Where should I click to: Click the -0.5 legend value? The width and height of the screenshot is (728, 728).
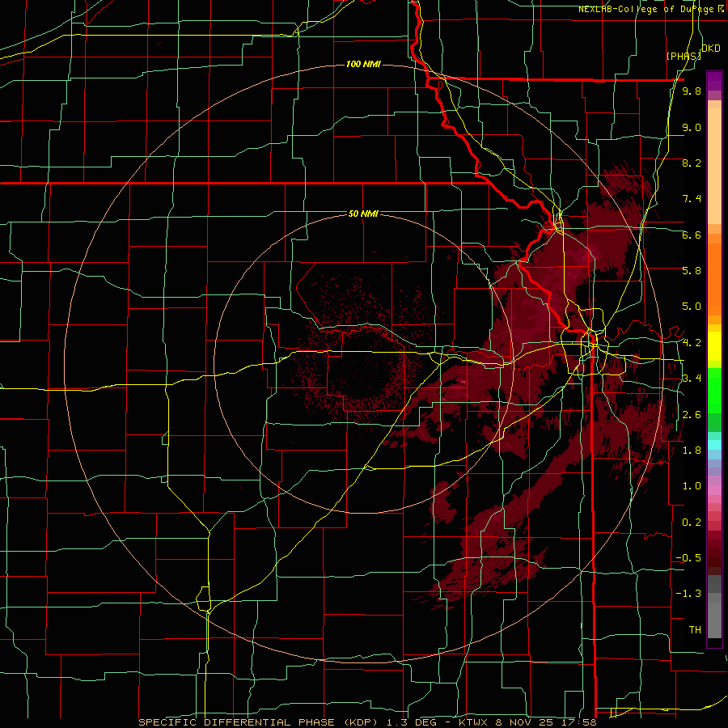coord(688,557)
